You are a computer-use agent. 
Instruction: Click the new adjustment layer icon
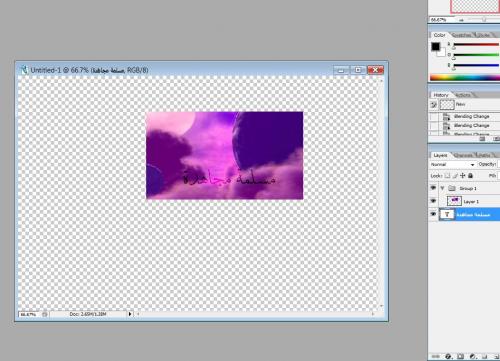pyautogui.click(x=473, y=357)
